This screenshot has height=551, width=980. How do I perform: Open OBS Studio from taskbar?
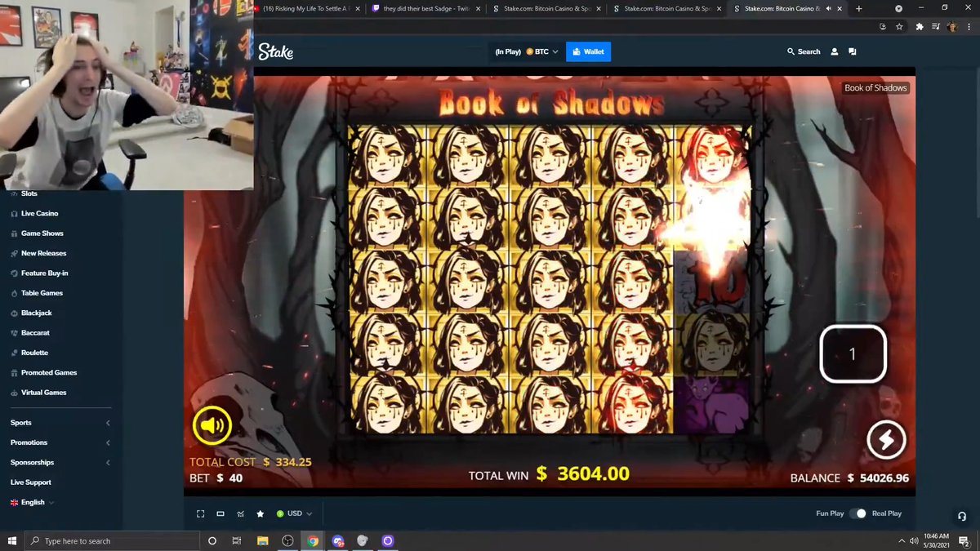(287, 540)
